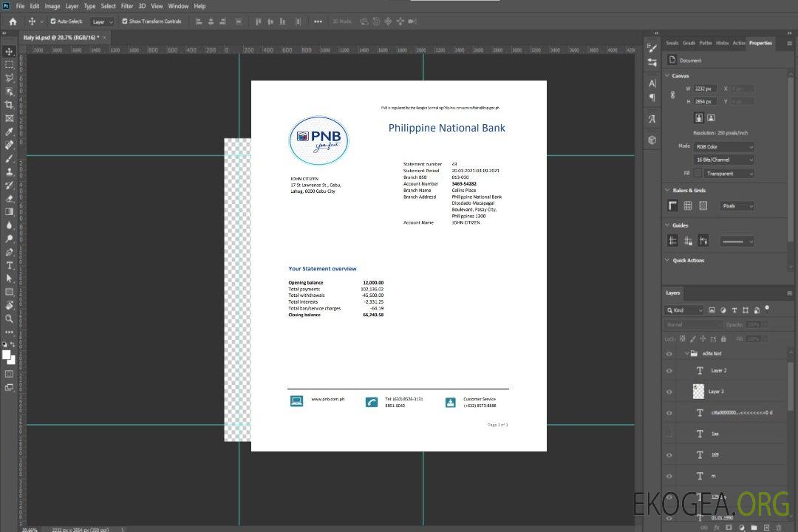Toggle Quick Mask mode icon
The image size is (798, 532).
(x=9, y=374)
